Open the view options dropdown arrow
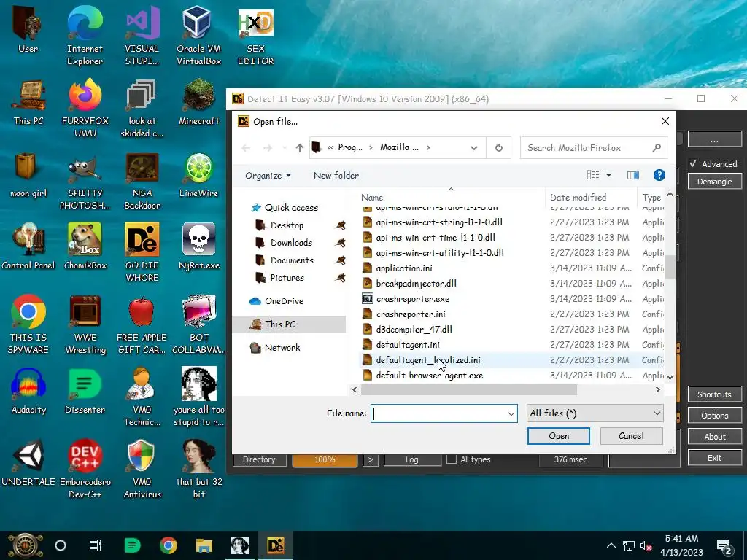The image size is (747, 560). (608, 175)
